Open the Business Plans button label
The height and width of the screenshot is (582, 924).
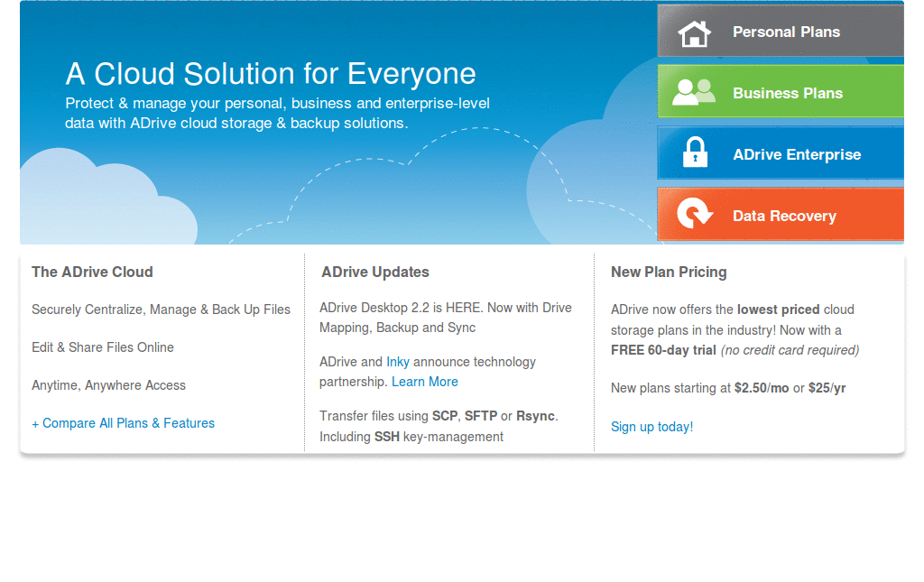point(787,93)
